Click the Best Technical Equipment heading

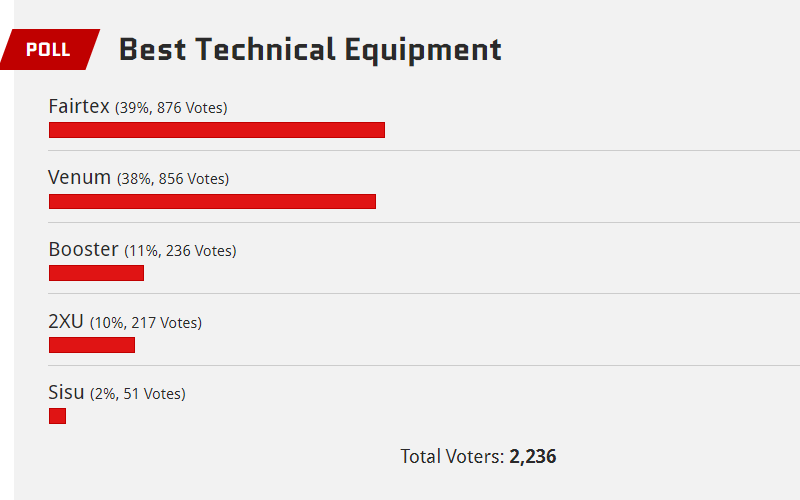310,50
